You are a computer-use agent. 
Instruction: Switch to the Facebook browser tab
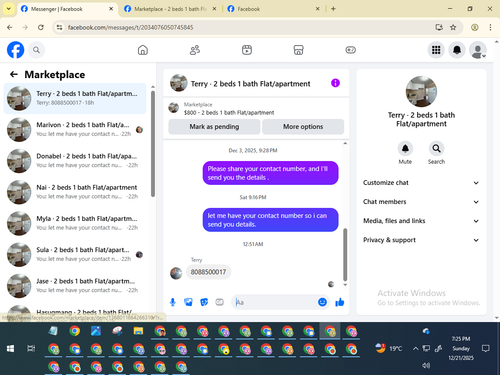(x=273, y=9)
